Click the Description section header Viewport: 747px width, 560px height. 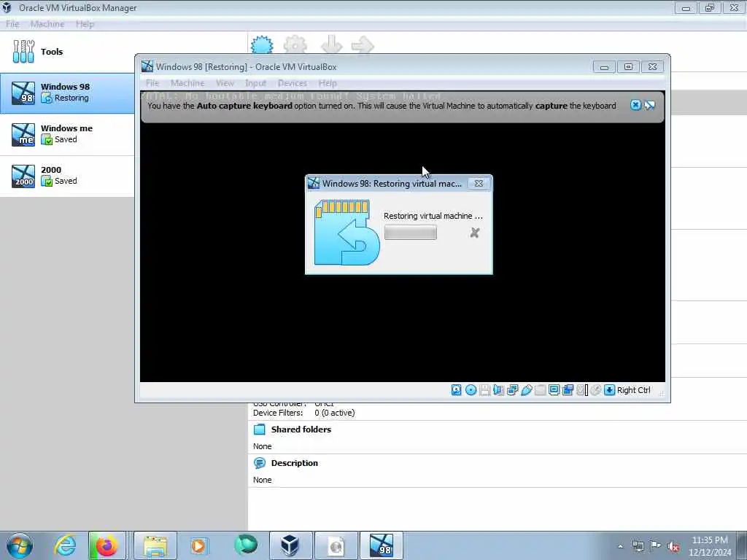(295, 463)
